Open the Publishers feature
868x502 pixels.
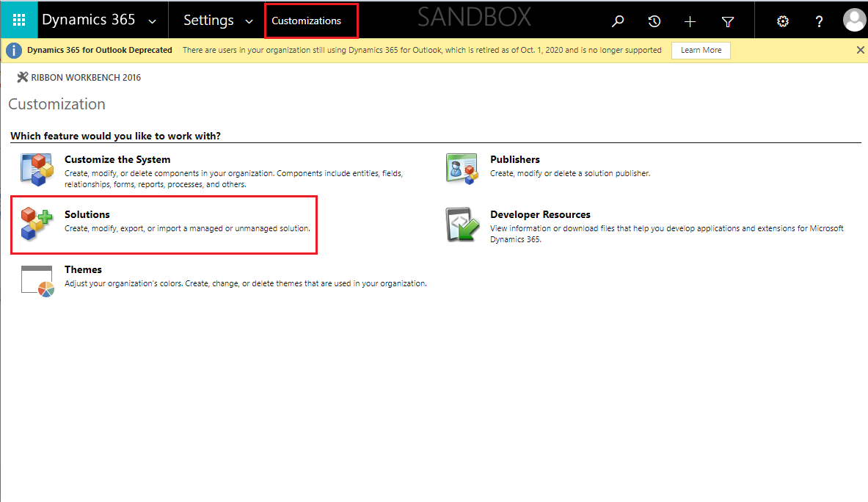(x=515, y=159)
